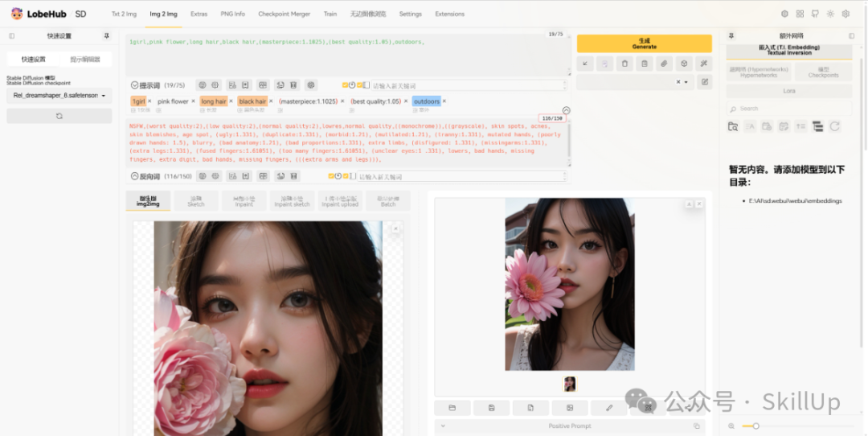The width and height of the screenshot is (868, 436).
Task: Open the Txt 2 Img tab
Action: coord(124,14)
